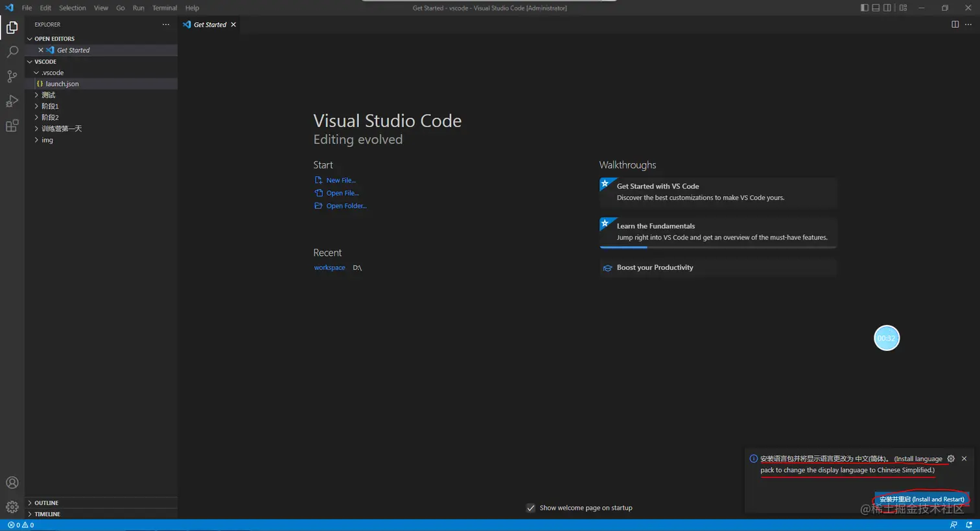
Task: Open the Accounts menu icon
Action: coord(12,482)
